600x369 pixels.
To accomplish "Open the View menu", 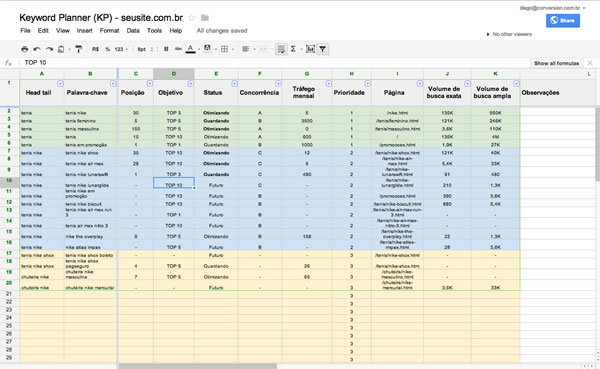I will pos(63,31).
